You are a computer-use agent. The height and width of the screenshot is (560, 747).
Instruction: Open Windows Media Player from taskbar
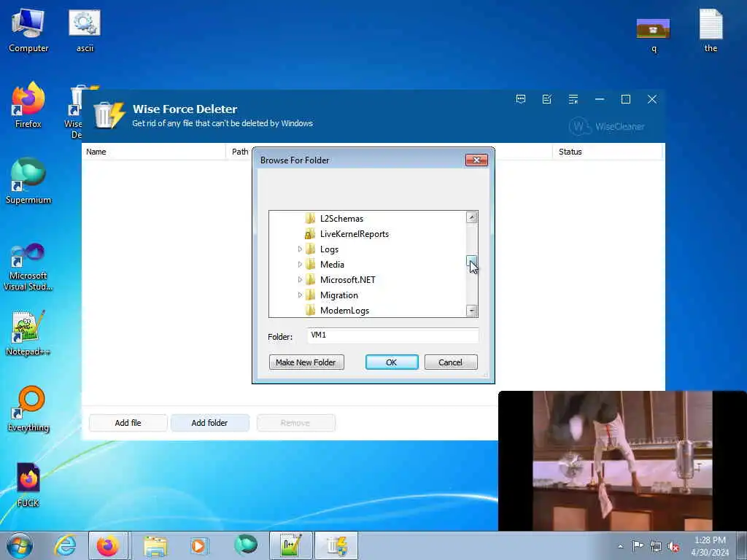(199, 545)
